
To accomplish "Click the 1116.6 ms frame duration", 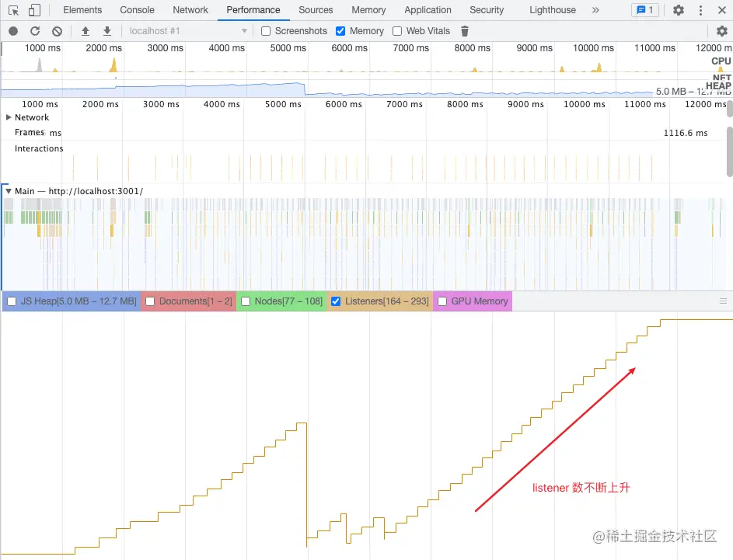I will tap(686, 133).
